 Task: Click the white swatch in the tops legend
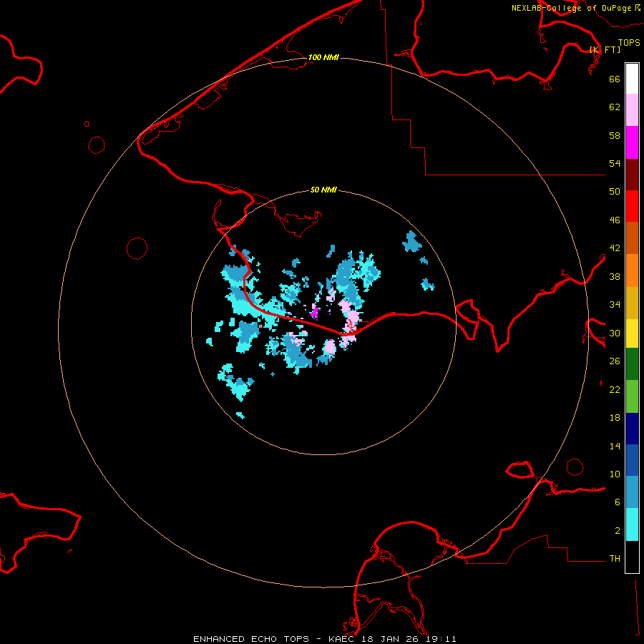[632, 79]
